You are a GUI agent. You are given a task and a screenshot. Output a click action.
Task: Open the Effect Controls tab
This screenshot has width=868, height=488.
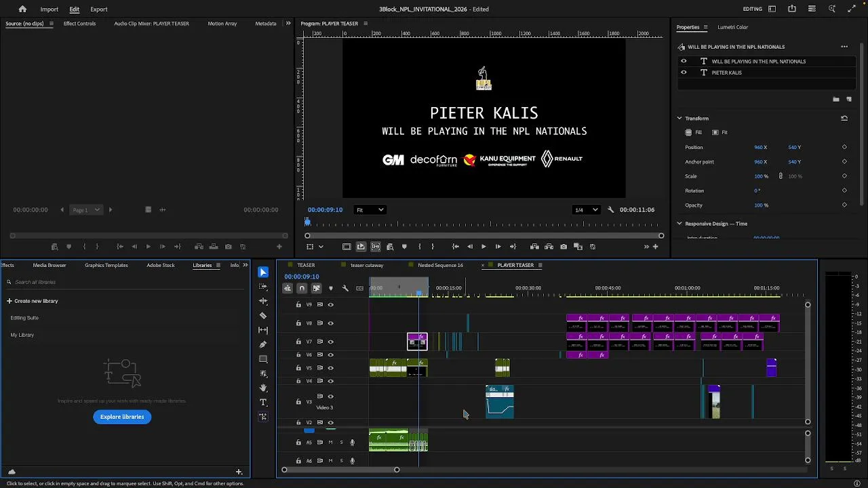click(x=79, y=24)
